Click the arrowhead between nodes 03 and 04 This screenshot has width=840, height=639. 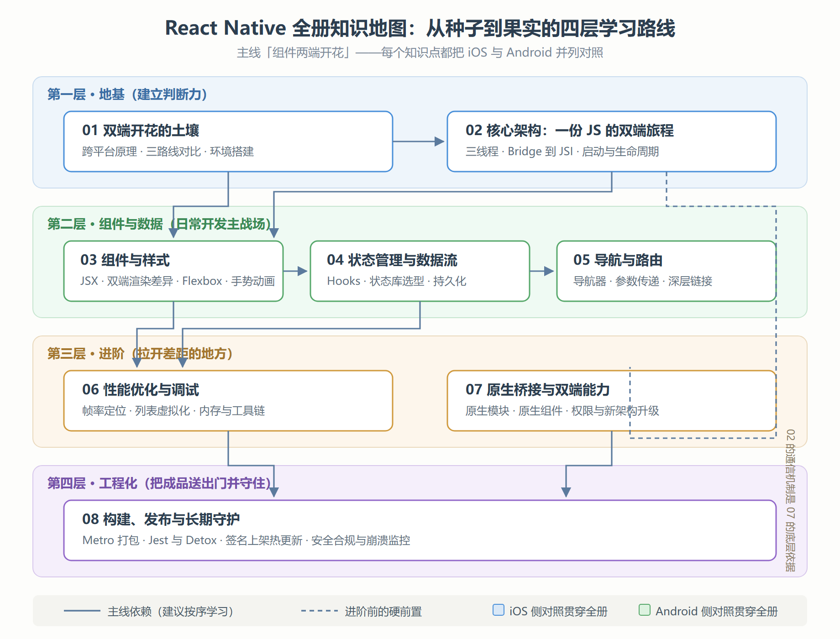tap(303, 271)
